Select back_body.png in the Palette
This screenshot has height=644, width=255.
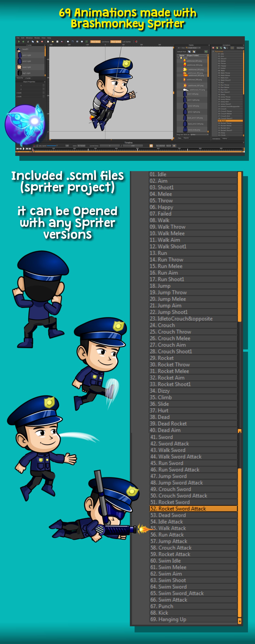(x=192, y=130)
